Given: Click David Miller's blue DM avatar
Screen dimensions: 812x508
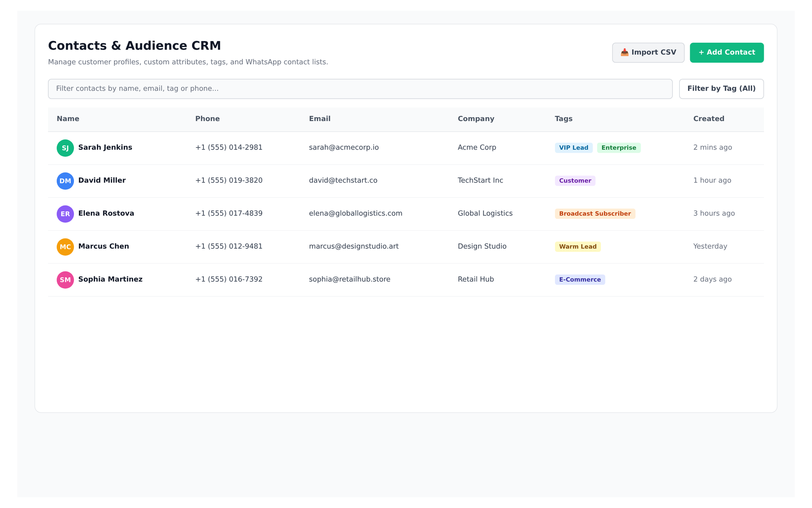Looking at the screenshot, I should 65,181.
